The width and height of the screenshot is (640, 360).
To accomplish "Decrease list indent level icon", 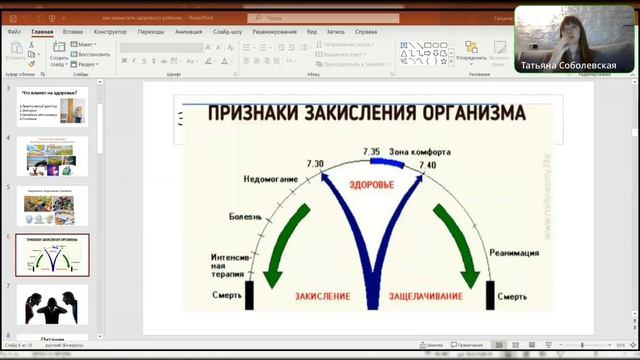I will click(x=281, y=48).
